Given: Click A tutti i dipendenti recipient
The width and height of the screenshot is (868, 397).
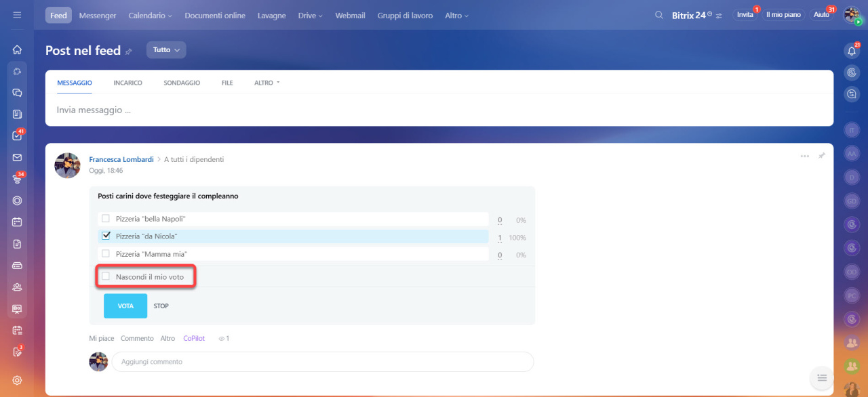Looking at the screenshot, I should [x=194, y=159].
